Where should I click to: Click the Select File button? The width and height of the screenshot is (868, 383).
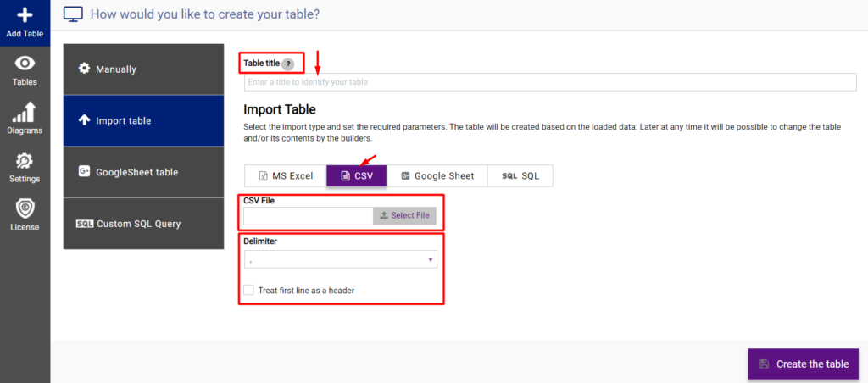click(404, 216)
